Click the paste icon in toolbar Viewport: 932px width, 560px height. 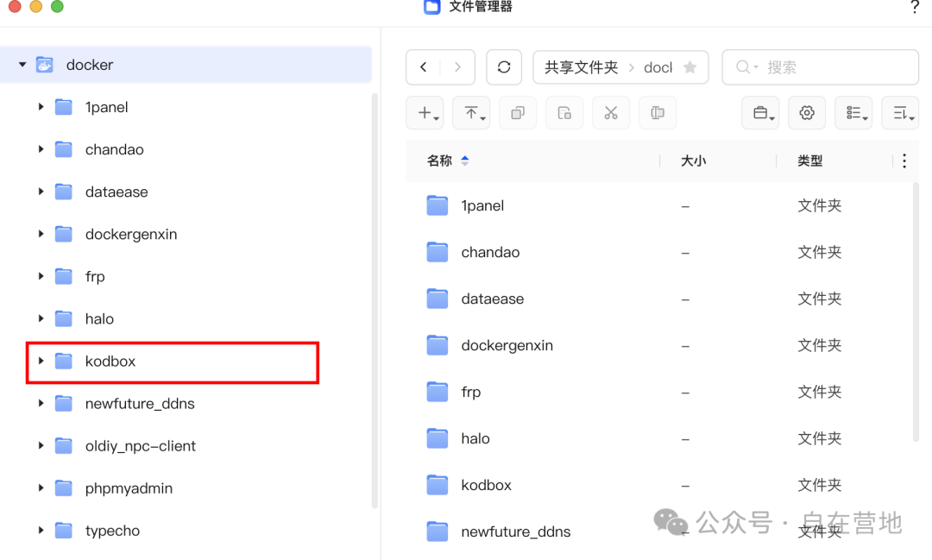pos(564,113)
